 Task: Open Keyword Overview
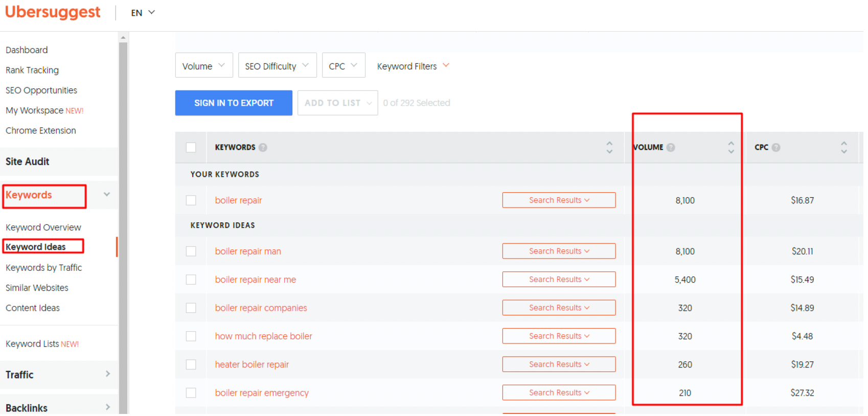[x=43, y=227]
